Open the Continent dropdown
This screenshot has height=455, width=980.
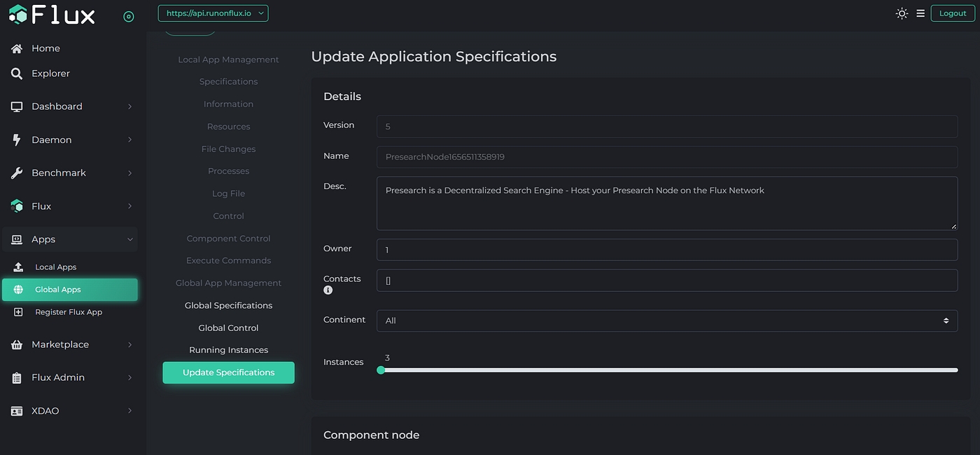tap(666, 321)
